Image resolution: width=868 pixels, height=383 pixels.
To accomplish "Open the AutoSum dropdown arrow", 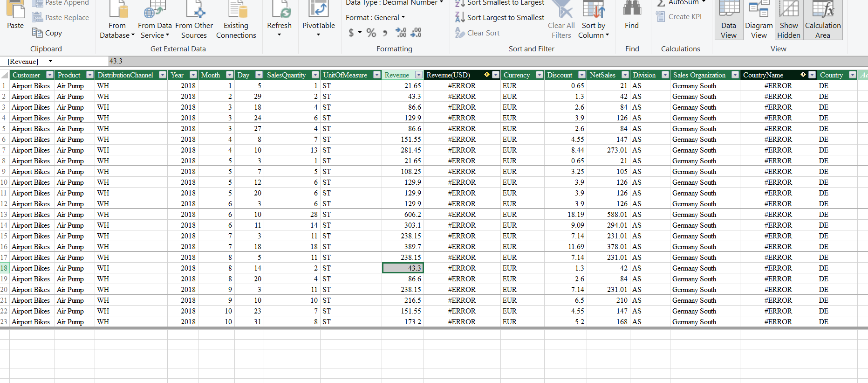I will [x=704, y=2].
